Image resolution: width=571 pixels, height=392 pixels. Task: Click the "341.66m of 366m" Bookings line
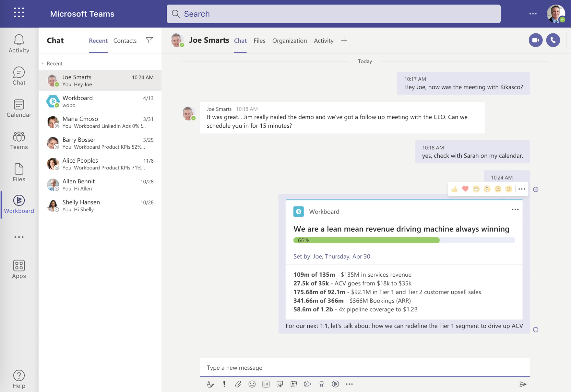pos(352,301)
